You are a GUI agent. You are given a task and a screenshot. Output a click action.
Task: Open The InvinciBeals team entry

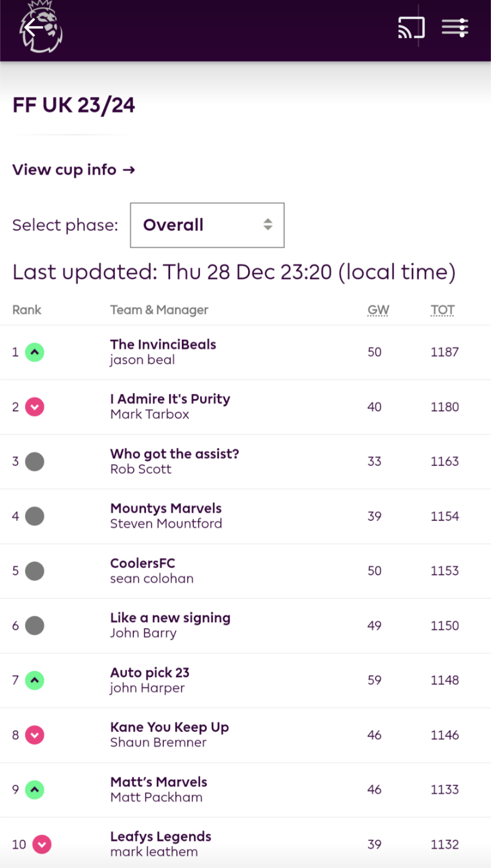163,345
